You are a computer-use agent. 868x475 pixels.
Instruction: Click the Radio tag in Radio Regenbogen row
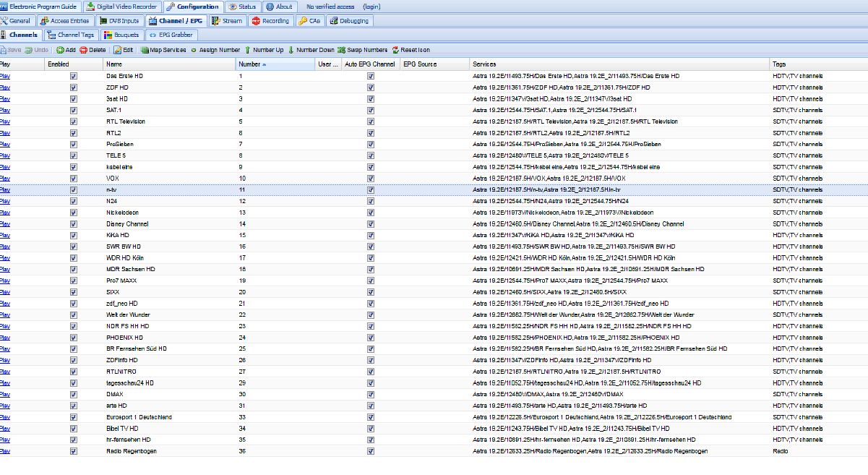click(780, 451)
